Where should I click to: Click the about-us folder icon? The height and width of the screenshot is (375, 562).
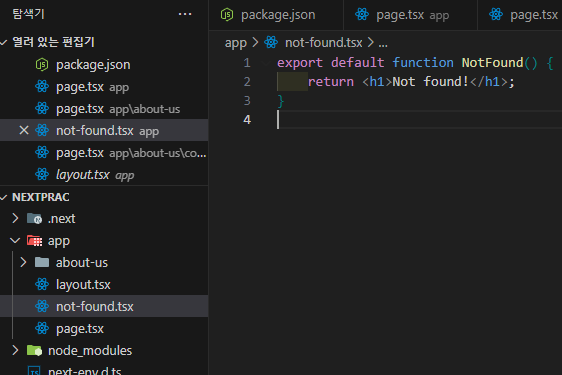(42, 262)
